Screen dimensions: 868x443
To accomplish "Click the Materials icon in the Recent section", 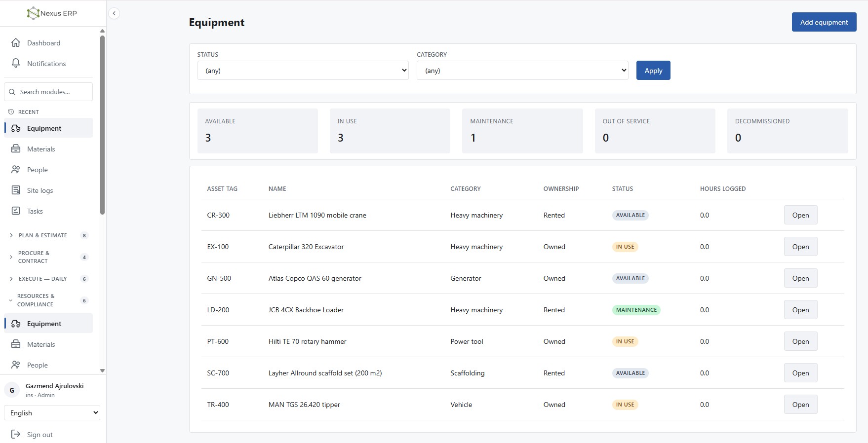I will coord(16,149).
